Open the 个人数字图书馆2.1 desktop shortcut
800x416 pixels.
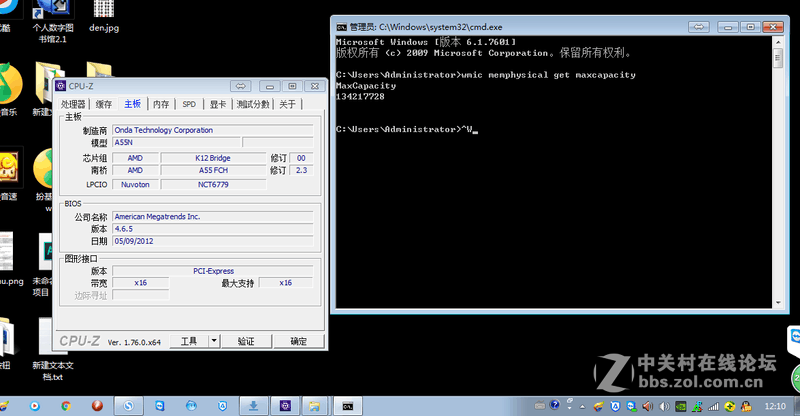pos(53,21)
